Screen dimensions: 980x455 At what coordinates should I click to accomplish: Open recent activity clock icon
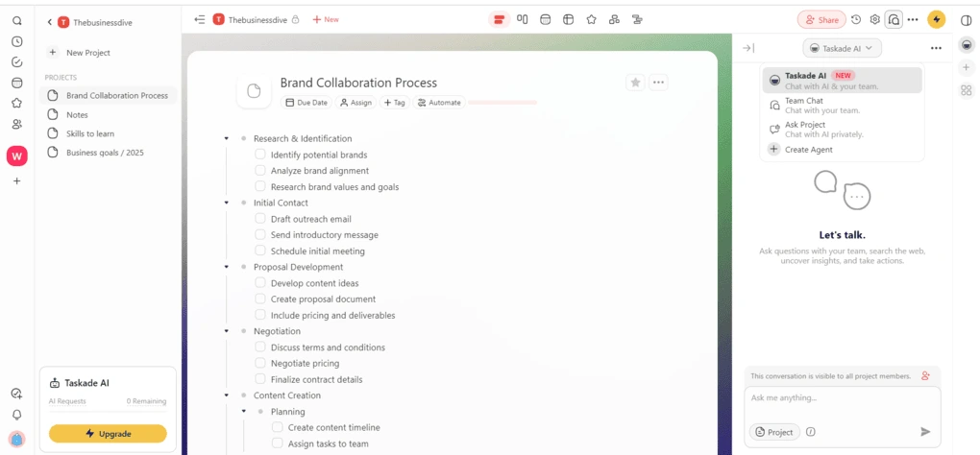[17, 42]
